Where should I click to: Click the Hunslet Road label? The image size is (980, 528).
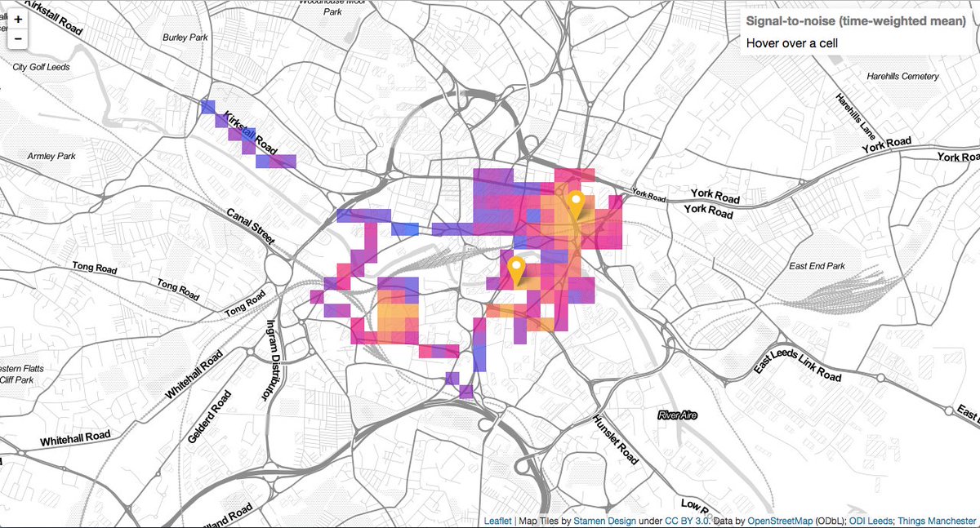click(614, 438)
